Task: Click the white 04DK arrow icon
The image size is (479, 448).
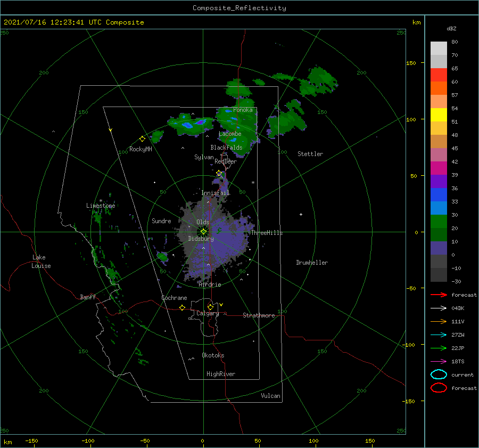Action: tap(439, 308)
